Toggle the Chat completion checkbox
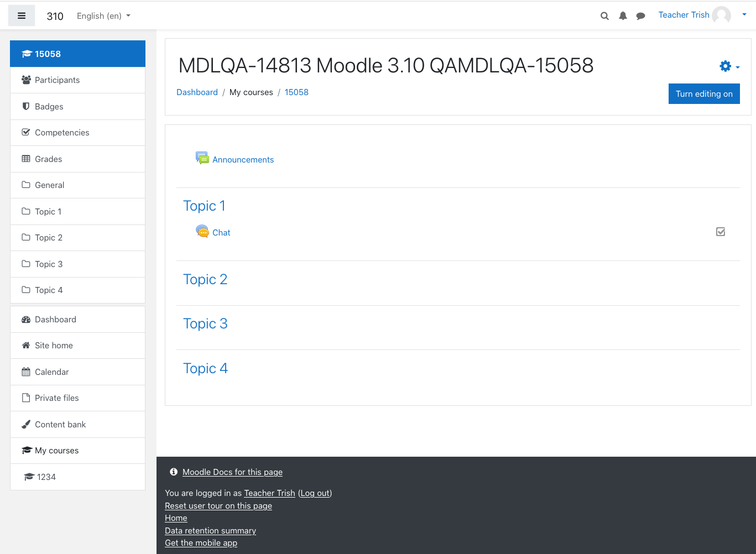This screenshot has height=554, width=756. [x=721, y=232]
